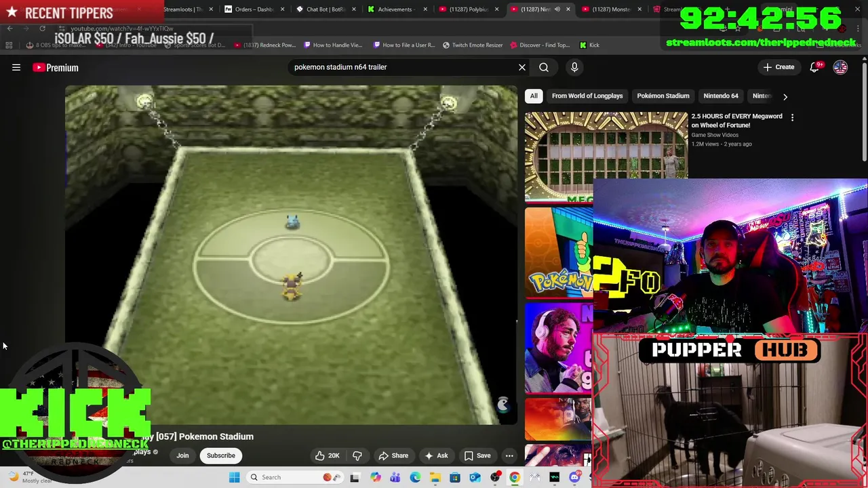This screenshot has height=488, width=868.
Task: Click the Pokémon Stadium video player
Action: tap(292, 255)
